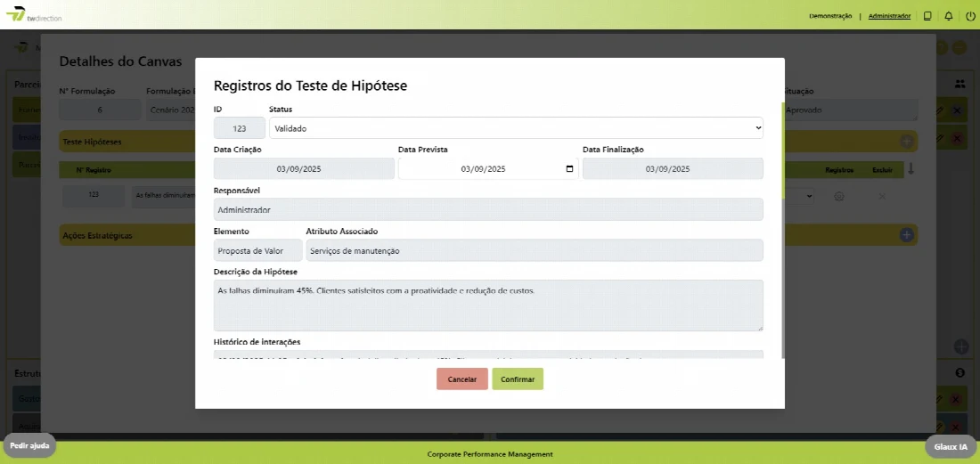
Task: Click the Situação field showing Aprovado
Action: click(850, 110)
